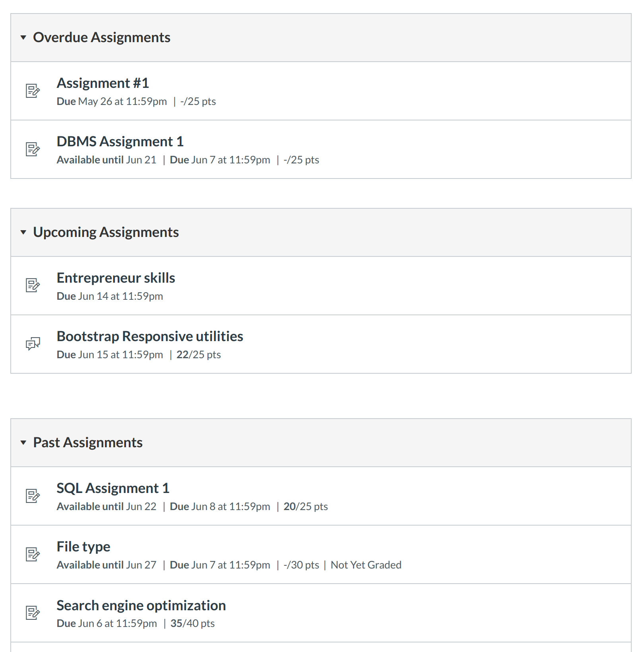The image size is (644, 652).
Task: Click the Upcoming Assignments header title
Action: 106,232
